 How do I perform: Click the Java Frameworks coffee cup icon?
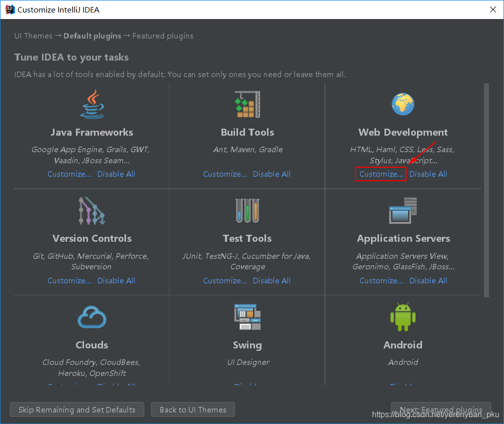[92, 104]
